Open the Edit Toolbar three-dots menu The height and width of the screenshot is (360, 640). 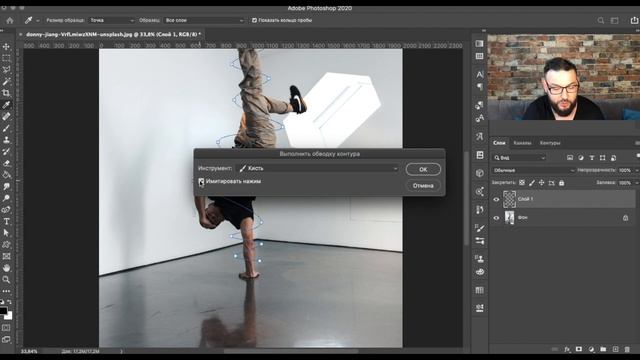(x=6, y=291)
